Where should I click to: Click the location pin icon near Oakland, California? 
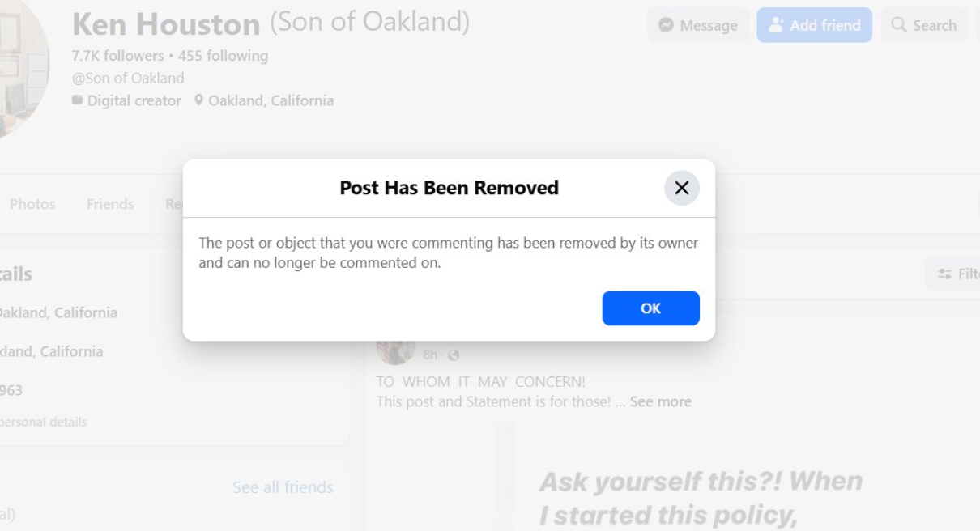(199, 100)
